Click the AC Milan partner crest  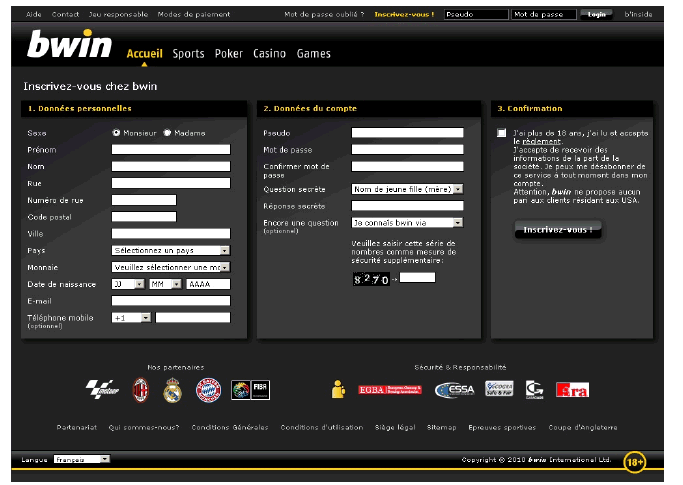coord(141,389)
